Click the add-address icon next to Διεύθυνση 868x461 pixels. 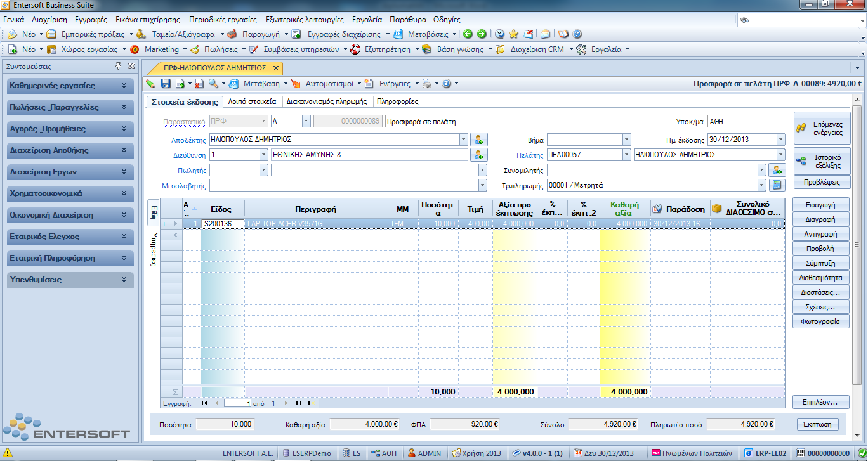478,155
